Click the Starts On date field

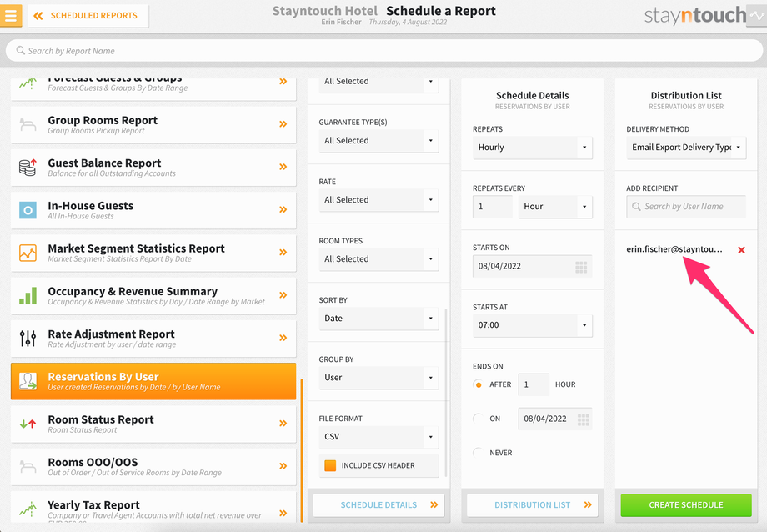coord(532,267)
